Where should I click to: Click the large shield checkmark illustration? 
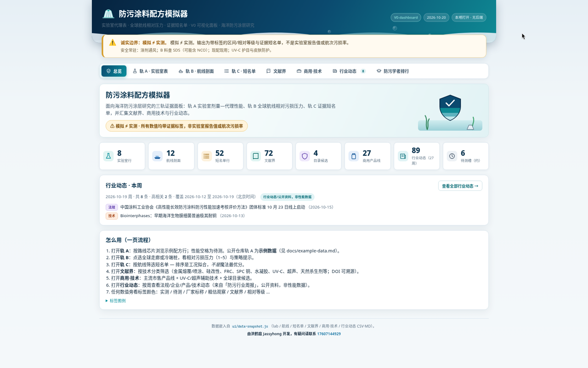coord(450,108)
